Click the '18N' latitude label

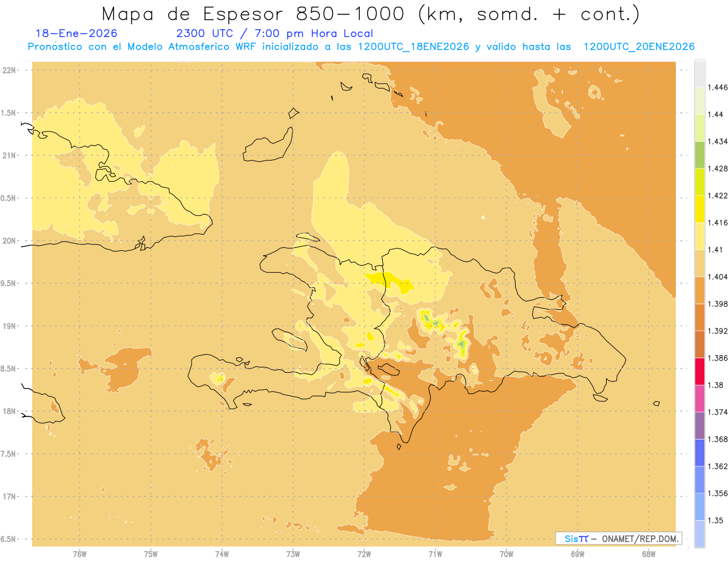[x=8, y=411]
